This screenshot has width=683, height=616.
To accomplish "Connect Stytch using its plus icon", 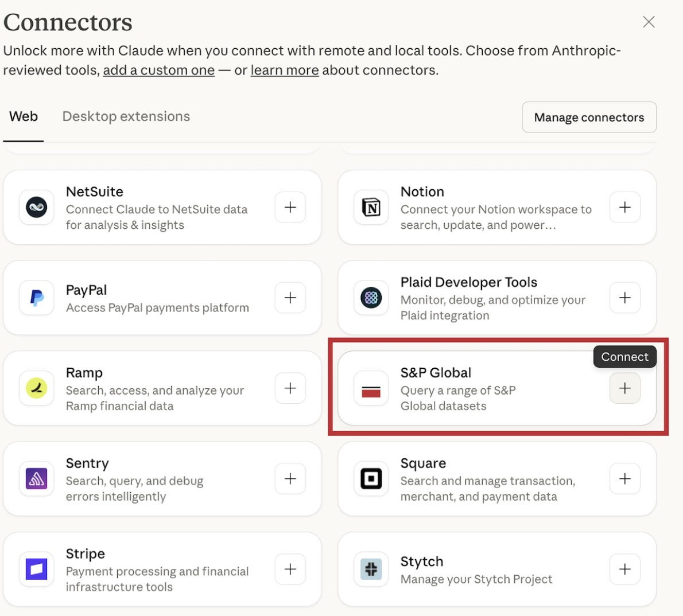I will pos(624,569).
